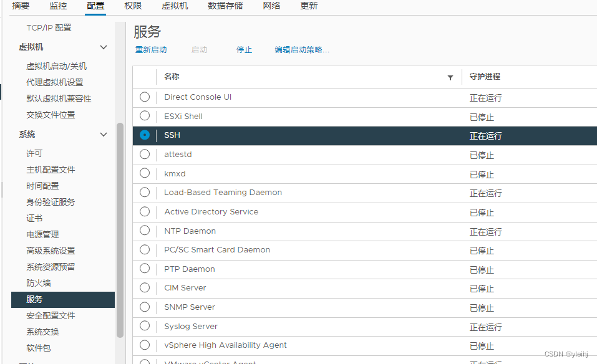Open the 配置 tab
Image resolution: width=597 pixels, height=364 pixels.
95,6
